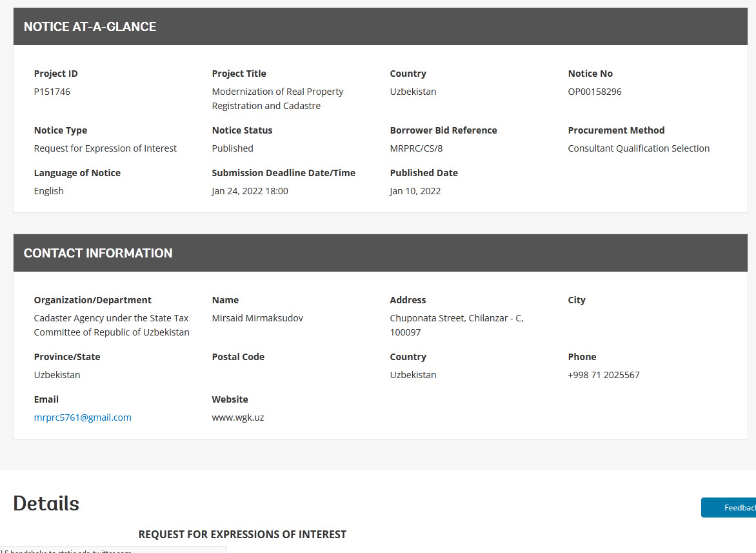Click the phone number +998 71 2025567
Viewport: 756px width, 553px height.
click(x=603, y=375)
